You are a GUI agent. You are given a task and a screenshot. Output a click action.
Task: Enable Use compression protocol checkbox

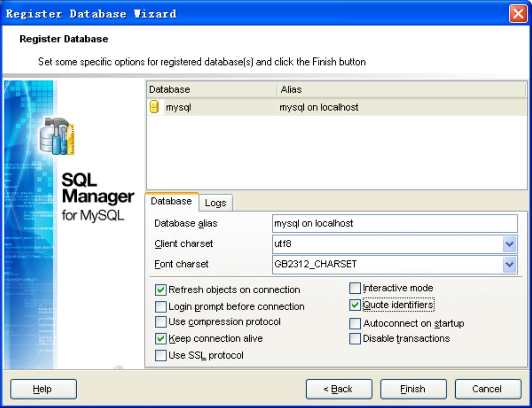click(161, 321)
